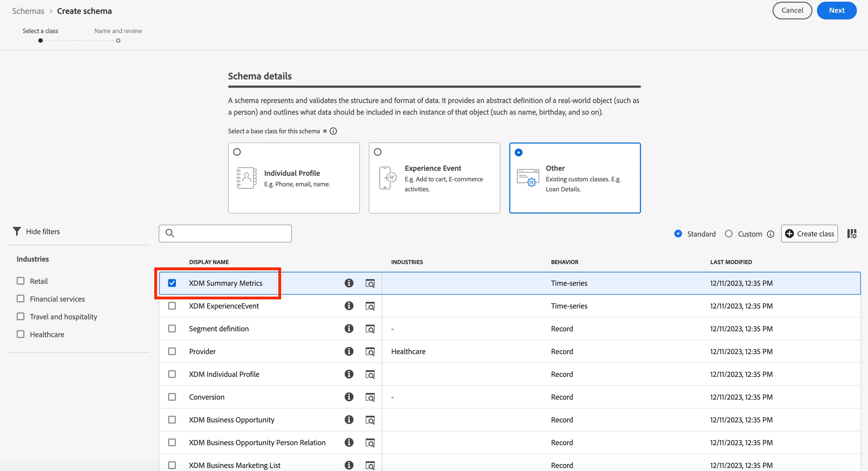Tick the Retail industry filter
The height and width of the screenshot is (471, 868).
click(21, 281)
